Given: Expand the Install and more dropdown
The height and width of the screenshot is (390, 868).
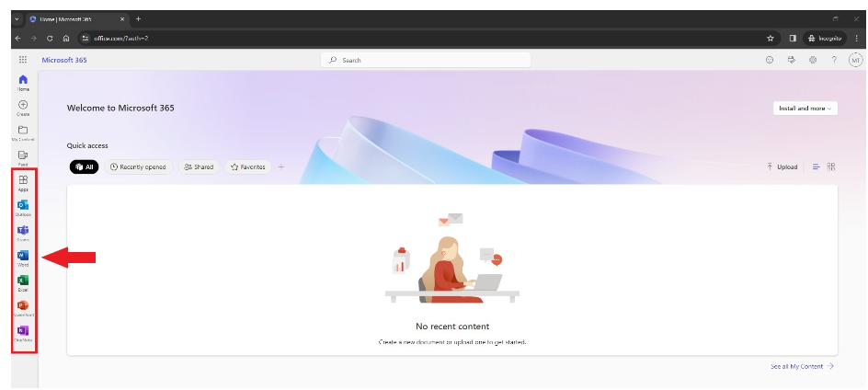Looking at the screenshot, I should click(805, 109).
